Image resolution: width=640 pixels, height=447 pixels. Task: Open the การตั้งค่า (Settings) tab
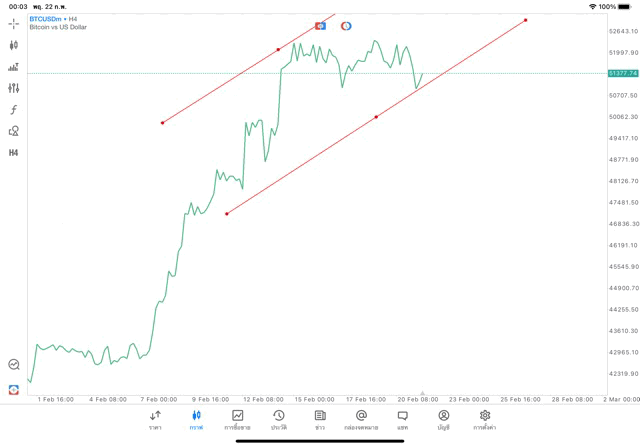tap(485, 419)
